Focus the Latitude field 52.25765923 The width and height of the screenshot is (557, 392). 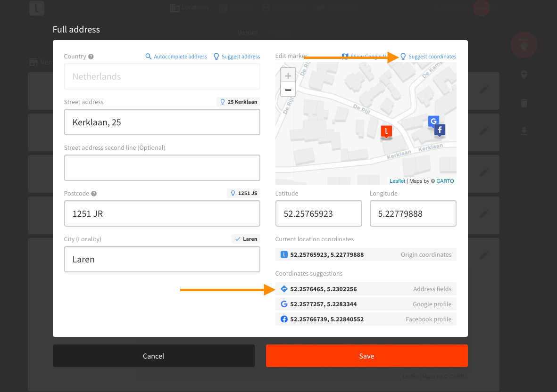tap(319, 213)
